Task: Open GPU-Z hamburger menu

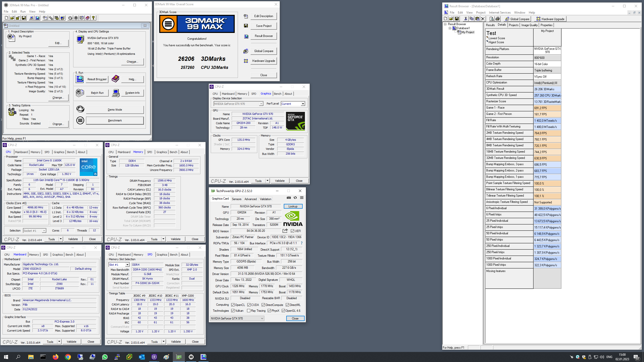Action: [x=302, y=198]
